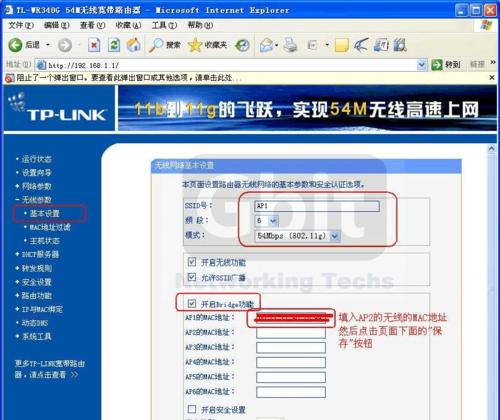
Task: Click the page icon in address bar
Action: [x=40, y=65]
